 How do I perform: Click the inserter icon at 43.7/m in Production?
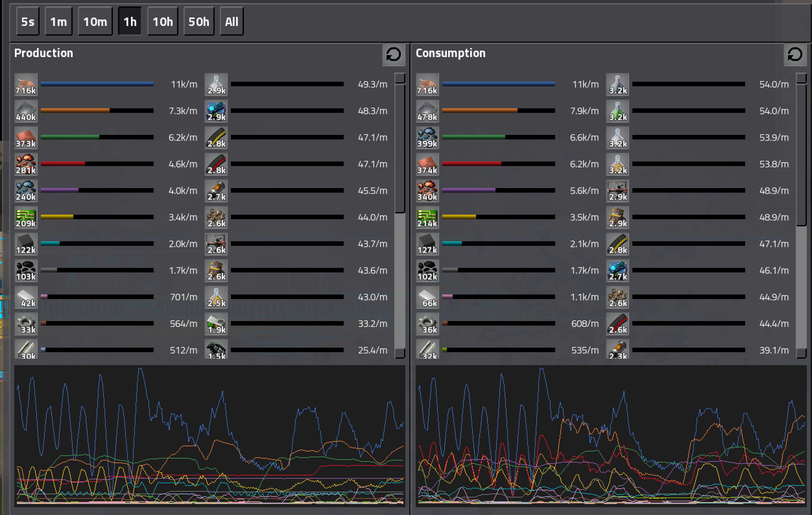click(216, 244)
